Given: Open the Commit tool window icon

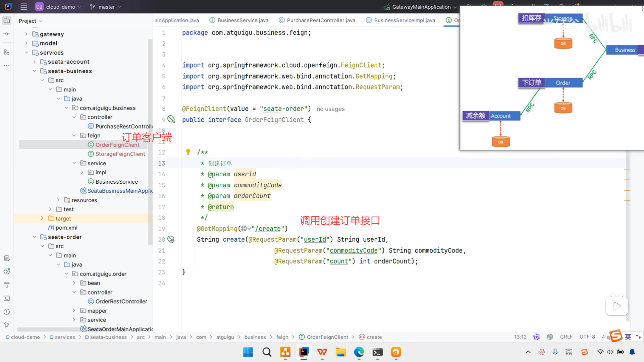Looking at the screenshot, I should click(7, 34).
